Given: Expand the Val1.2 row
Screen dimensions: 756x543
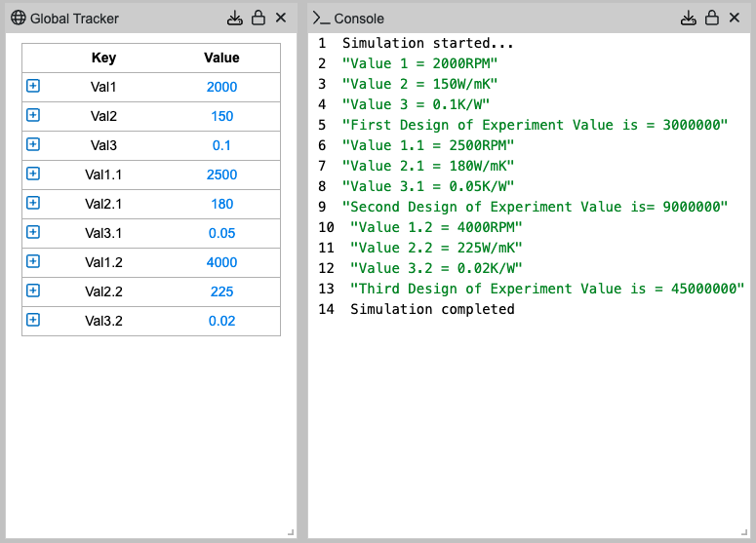Looking at the screenshot, I should pyautogui.click(x=33, y=261).
